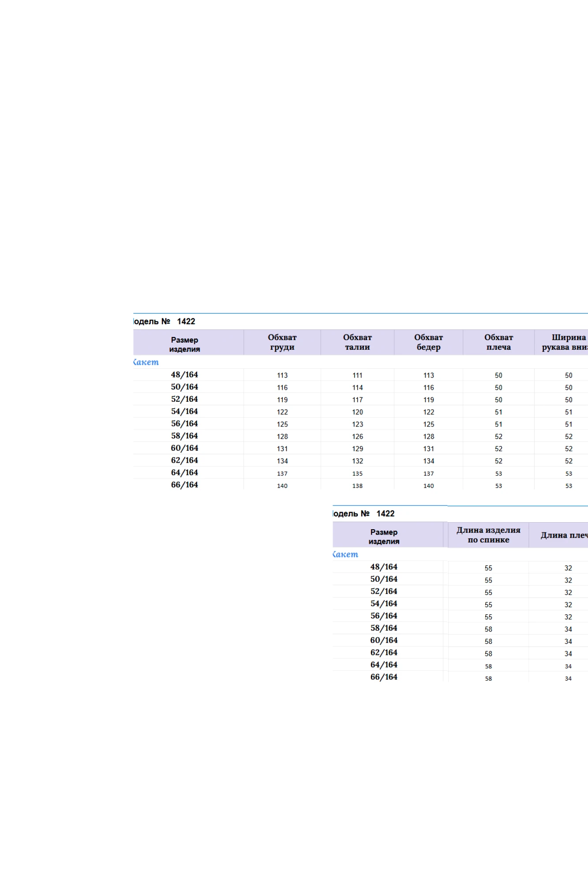Click the 'Длина изделия по спинке' header
Viewport: 588px width, 882px height.
coord(488,534)
